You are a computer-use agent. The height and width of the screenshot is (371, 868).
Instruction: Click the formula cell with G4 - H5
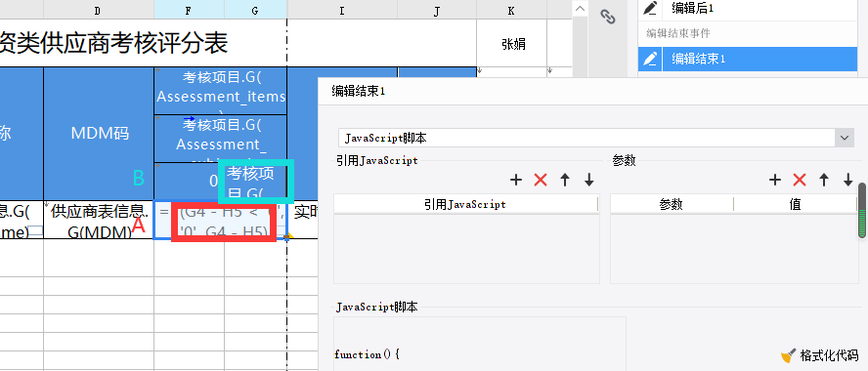point(220,220)
